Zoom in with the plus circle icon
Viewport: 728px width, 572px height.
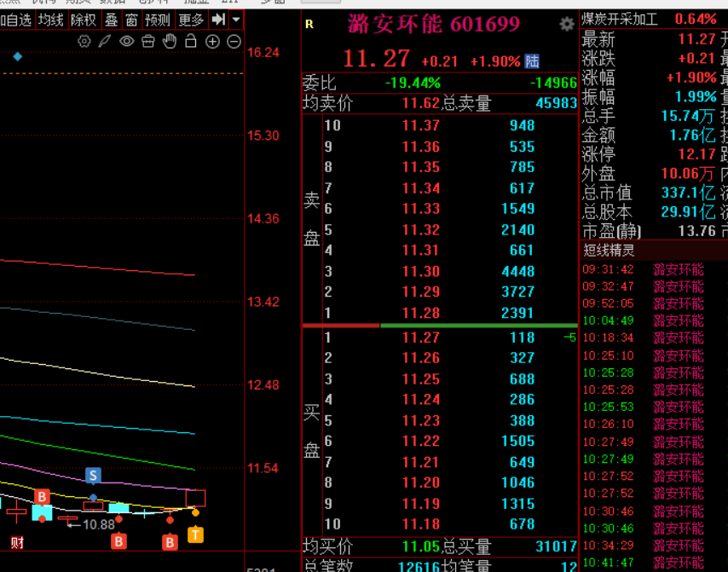pos(212,41)
